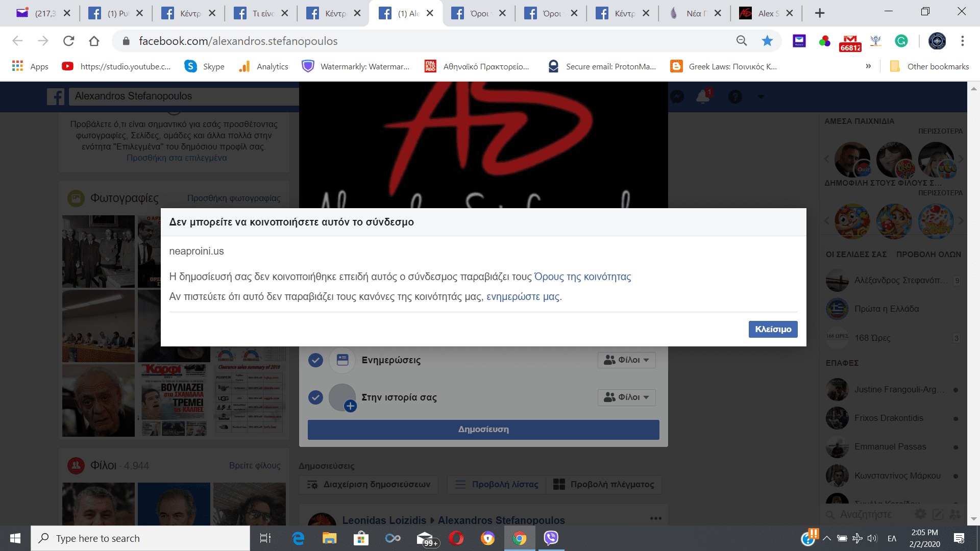
Task: Open Chrome three-dot menu
Action: click(963, 41)
